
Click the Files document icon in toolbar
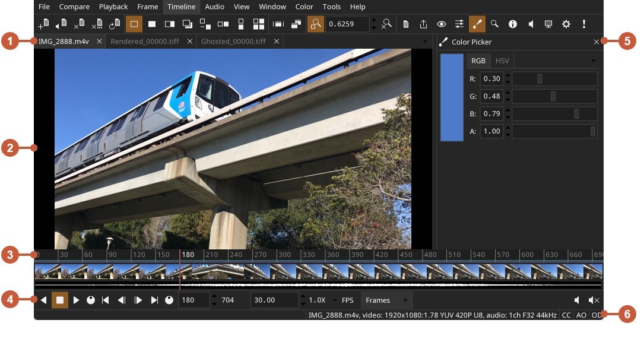pos(406,24)
